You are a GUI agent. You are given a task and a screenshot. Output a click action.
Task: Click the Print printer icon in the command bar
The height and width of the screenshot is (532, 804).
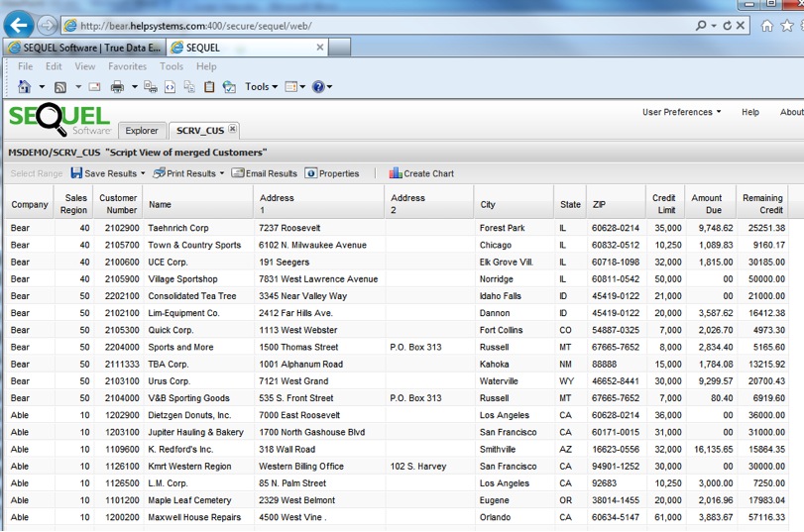[117, 86]
